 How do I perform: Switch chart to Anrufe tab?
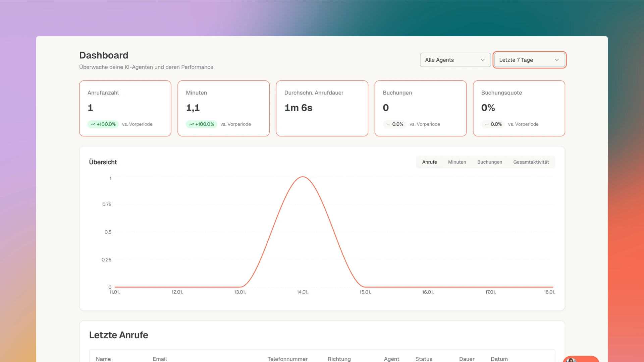(x=429, y=162)
